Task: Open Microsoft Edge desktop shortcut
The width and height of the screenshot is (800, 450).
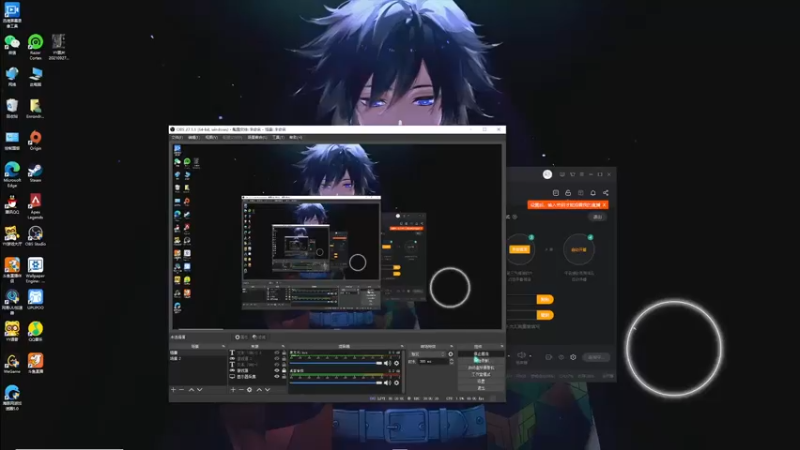Action: coord(12,174)
